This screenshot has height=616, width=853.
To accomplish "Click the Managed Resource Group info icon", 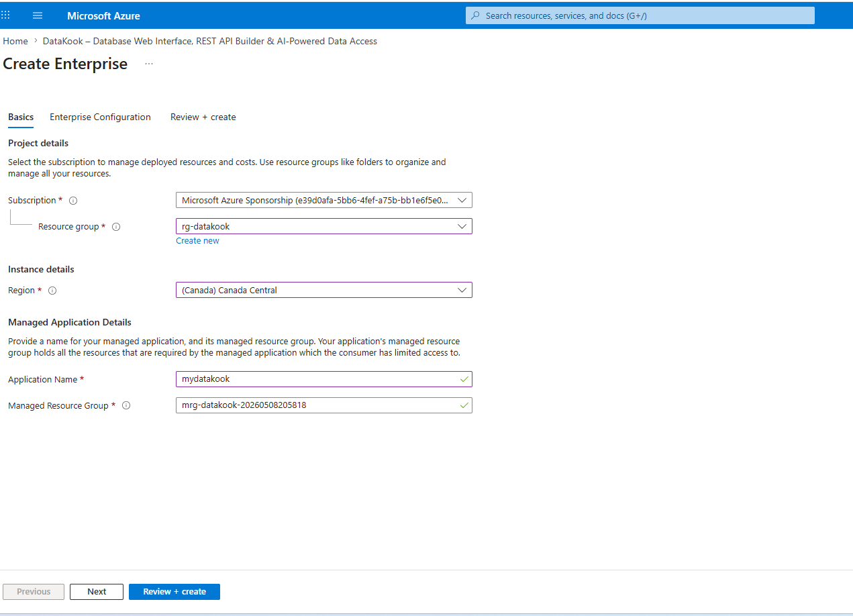I will pyautogui.click(x=126, y=405).
